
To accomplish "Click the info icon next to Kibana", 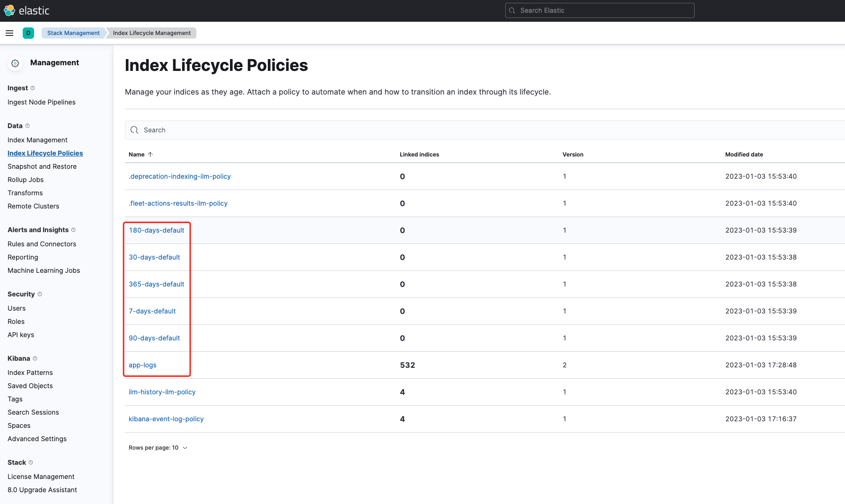I will [x=35, y=358].
